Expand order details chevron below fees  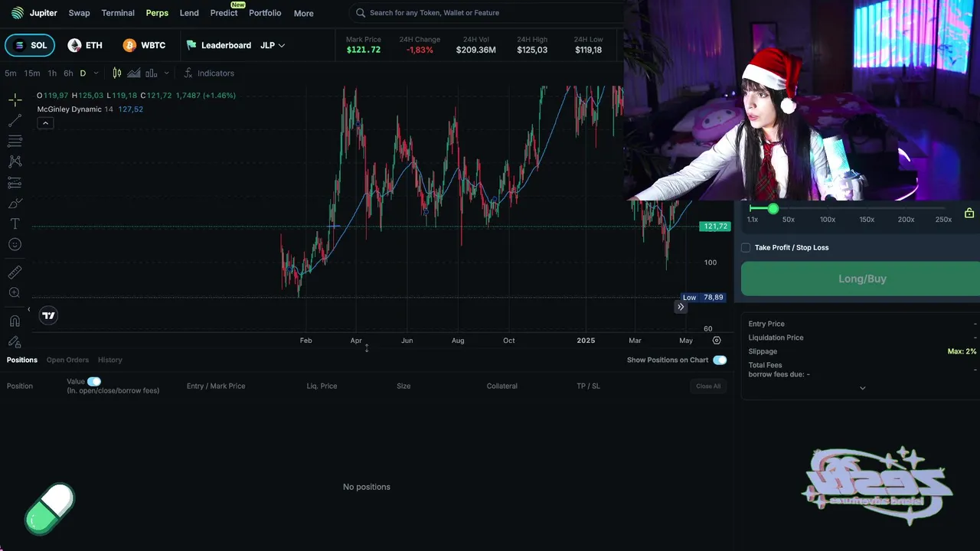[862, 388]
